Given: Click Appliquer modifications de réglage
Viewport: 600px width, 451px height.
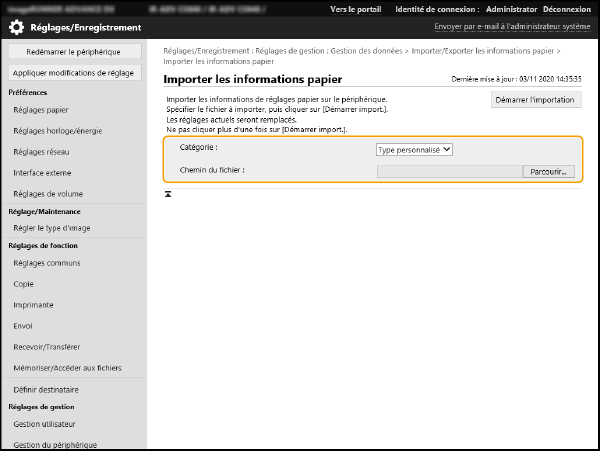Looking at the screenshot, I should (x=73, y=73).
